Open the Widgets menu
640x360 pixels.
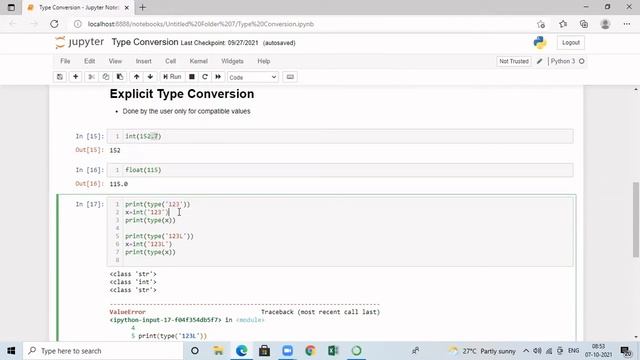coord(232,61)
